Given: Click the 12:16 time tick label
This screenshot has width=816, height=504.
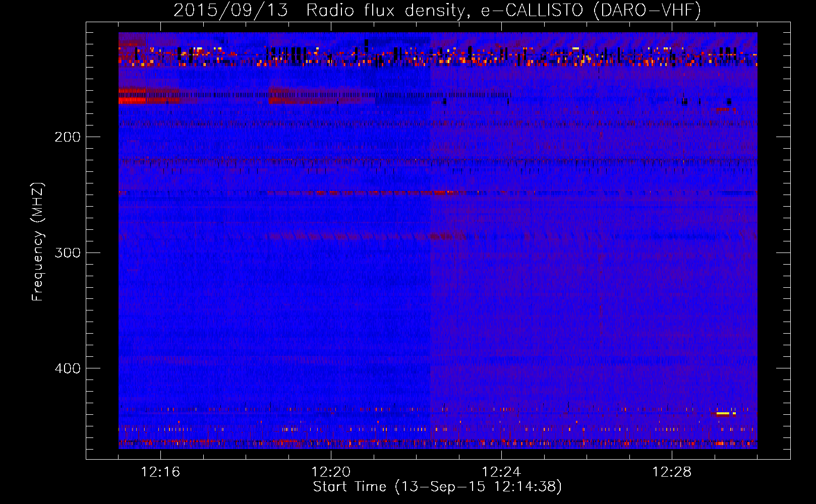Looking at the screenshot, I should tap(160, 472).
